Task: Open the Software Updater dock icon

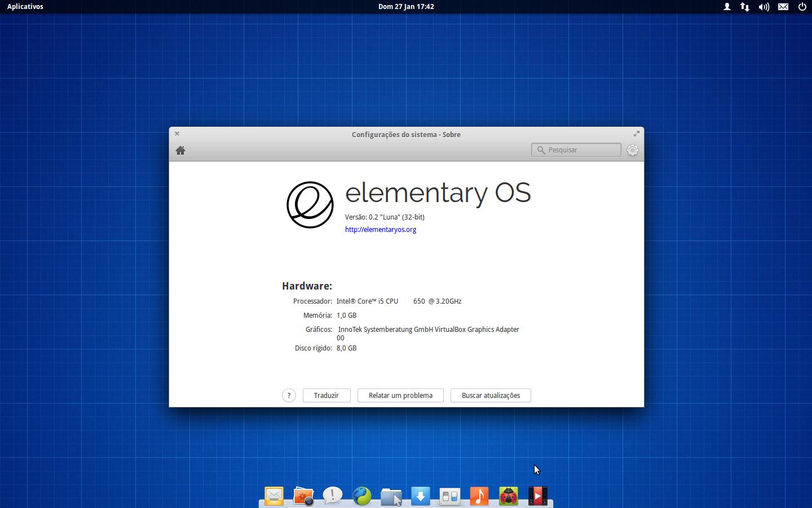Action: (x=420, y=496)
